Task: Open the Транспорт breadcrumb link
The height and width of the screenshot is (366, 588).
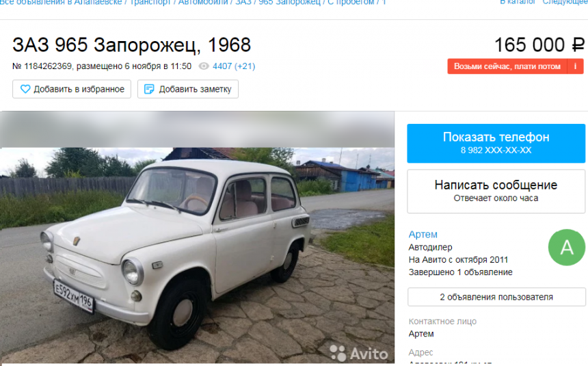Action: pos(150,2)
